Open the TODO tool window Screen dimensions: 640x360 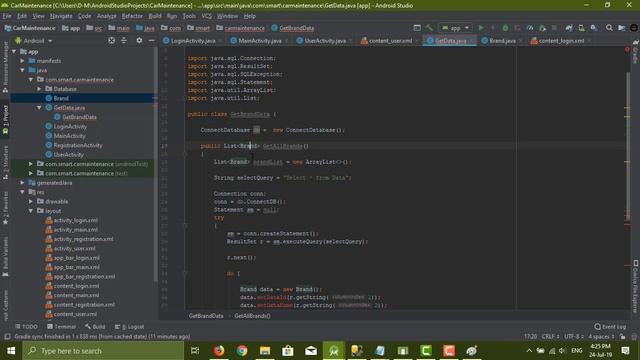(x=27, y=327)
